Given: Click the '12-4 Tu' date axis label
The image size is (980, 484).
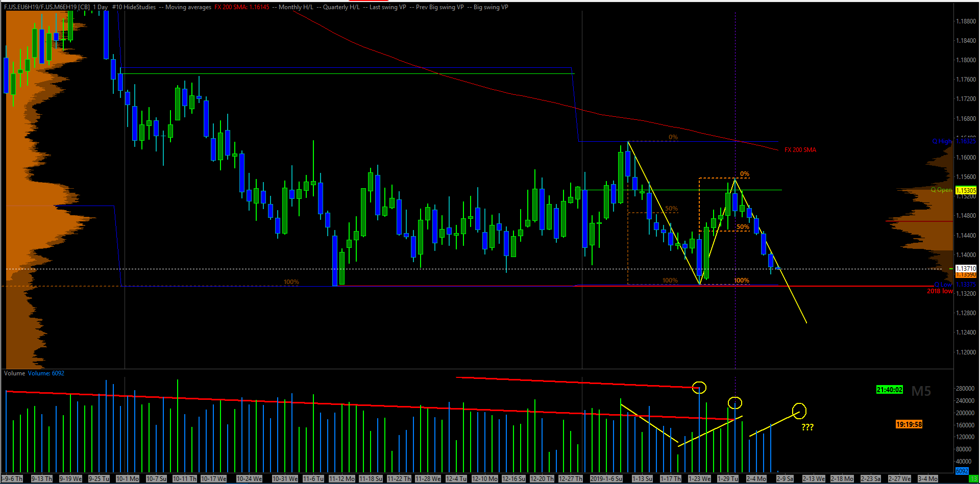Looking at the screenshot, I should coord(456,478).
